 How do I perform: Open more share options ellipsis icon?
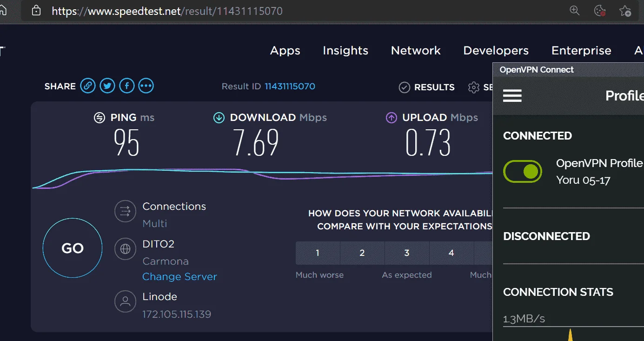click(x=146, y=86)
